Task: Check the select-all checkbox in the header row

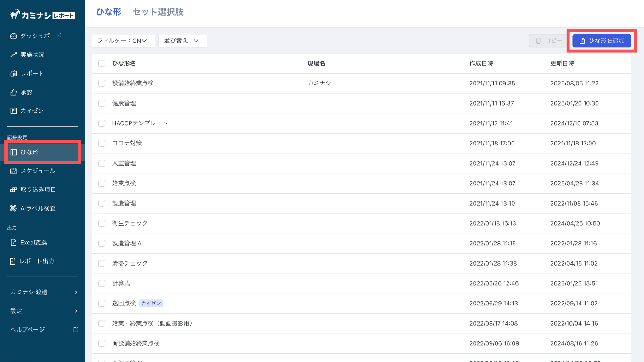Action: click(x=102, y=63)
